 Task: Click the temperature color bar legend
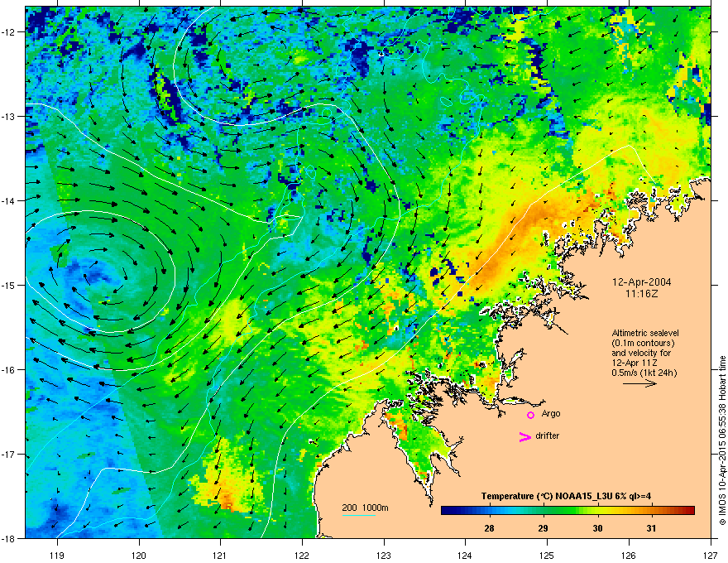coord(568,511)
